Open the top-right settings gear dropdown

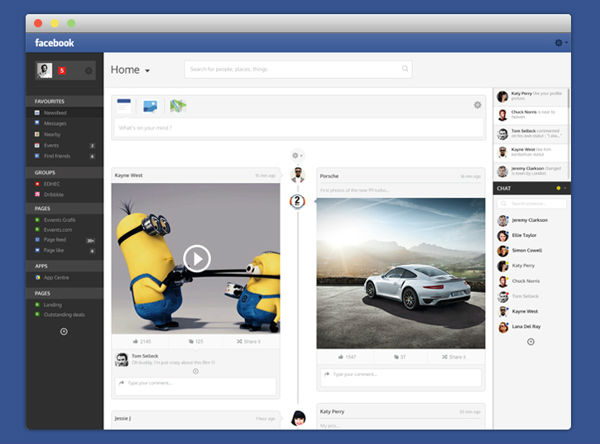pos(560,43)
